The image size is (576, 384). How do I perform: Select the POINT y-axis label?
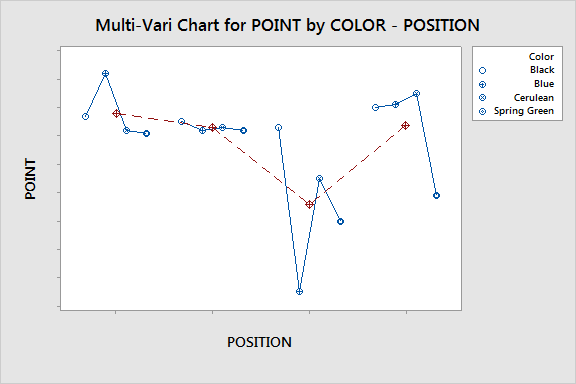click(x=30, y=179)
